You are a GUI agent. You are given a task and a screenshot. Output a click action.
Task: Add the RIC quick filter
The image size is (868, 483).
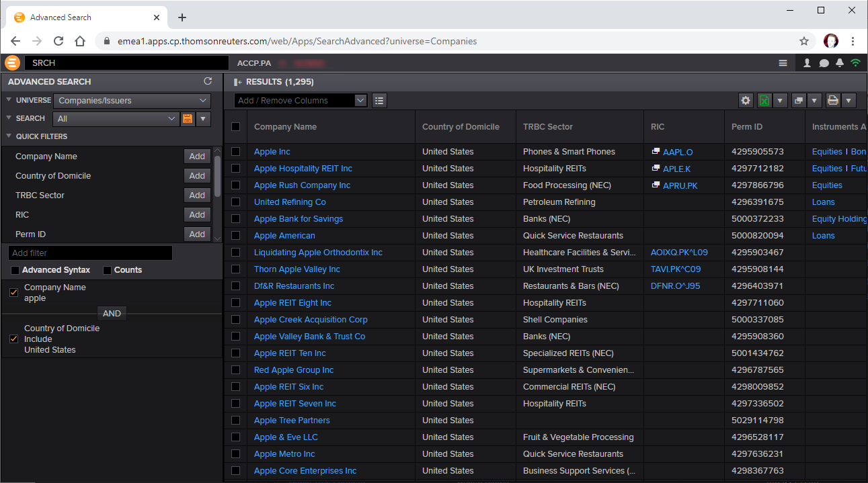197,215
